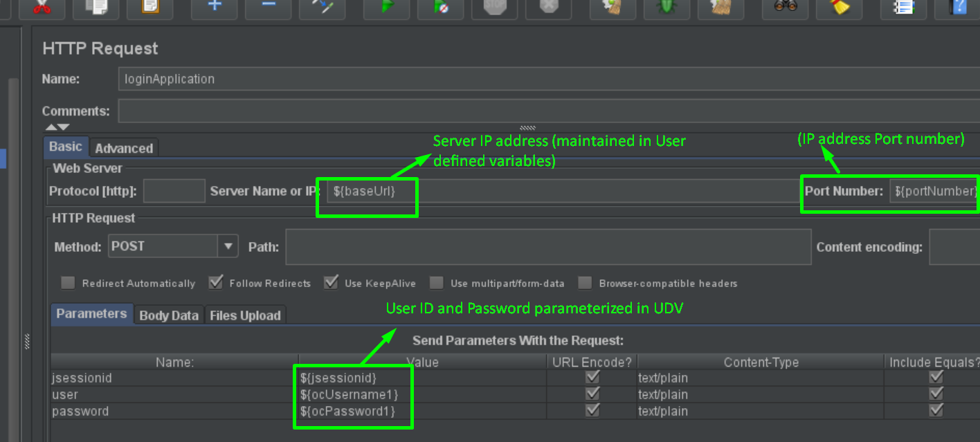Select the ${jsessionid} value cell
Viewport: 980px width, 442px height.
[x=423, y=378]
